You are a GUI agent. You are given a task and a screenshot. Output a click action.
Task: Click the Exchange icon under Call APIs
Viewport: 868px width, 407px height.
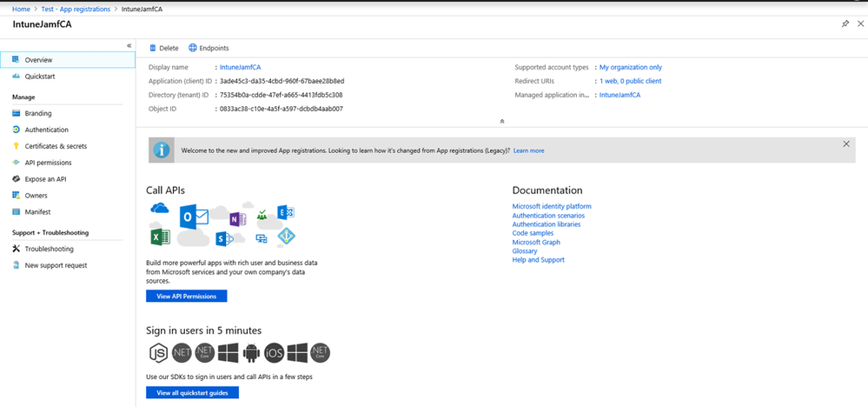click(x=286, y=212)
